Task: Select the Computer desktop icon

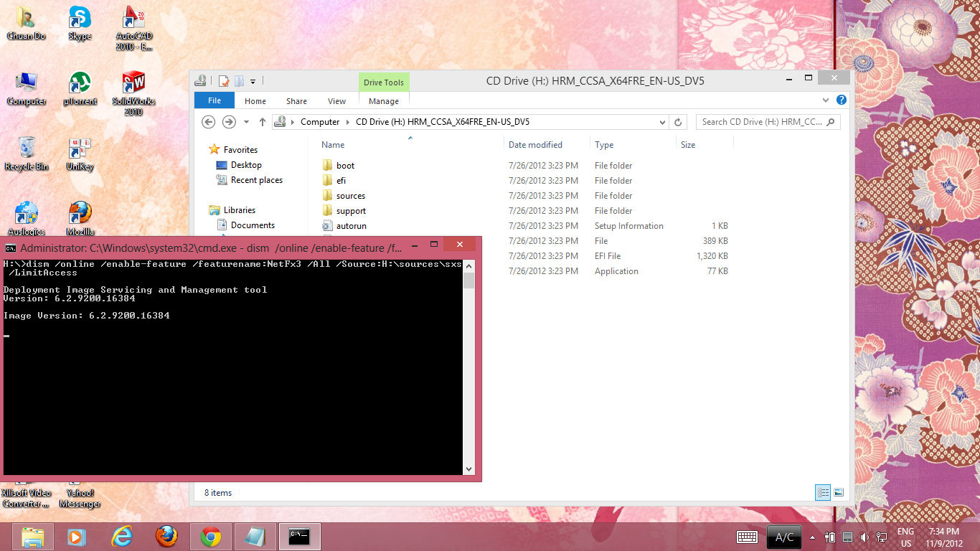Action: click(27, 89)
